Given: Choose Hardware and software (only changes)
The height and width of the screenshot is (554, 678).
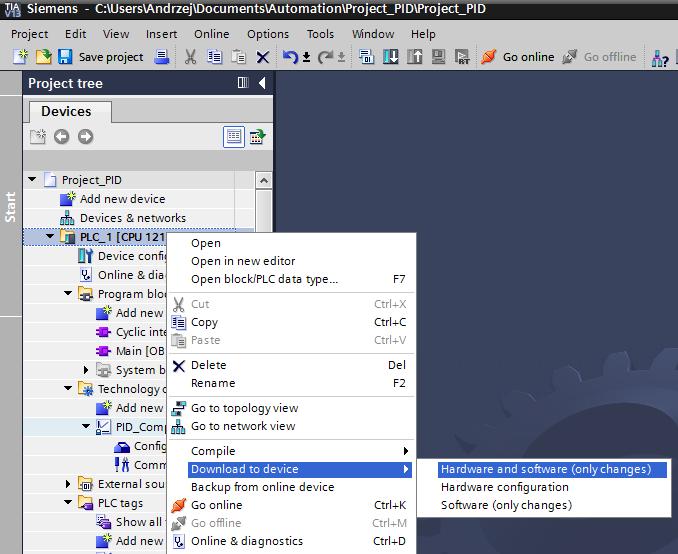Looking at the screenshot, I should [552, 469].
